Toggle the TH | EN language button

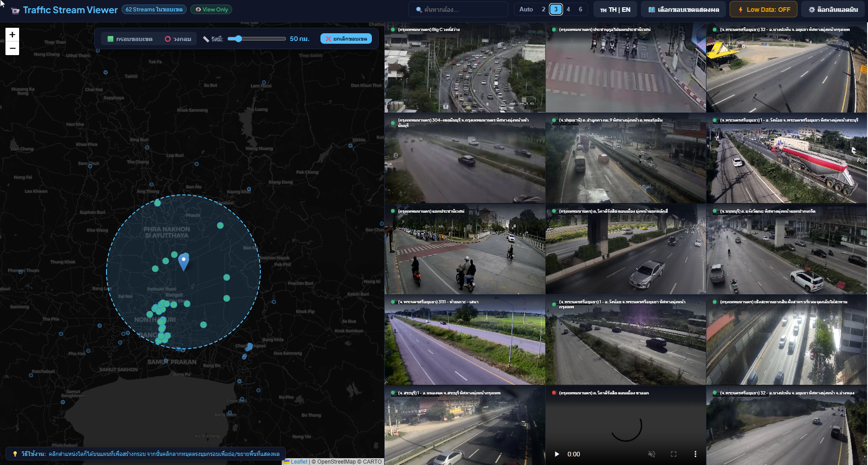point(615,10)
